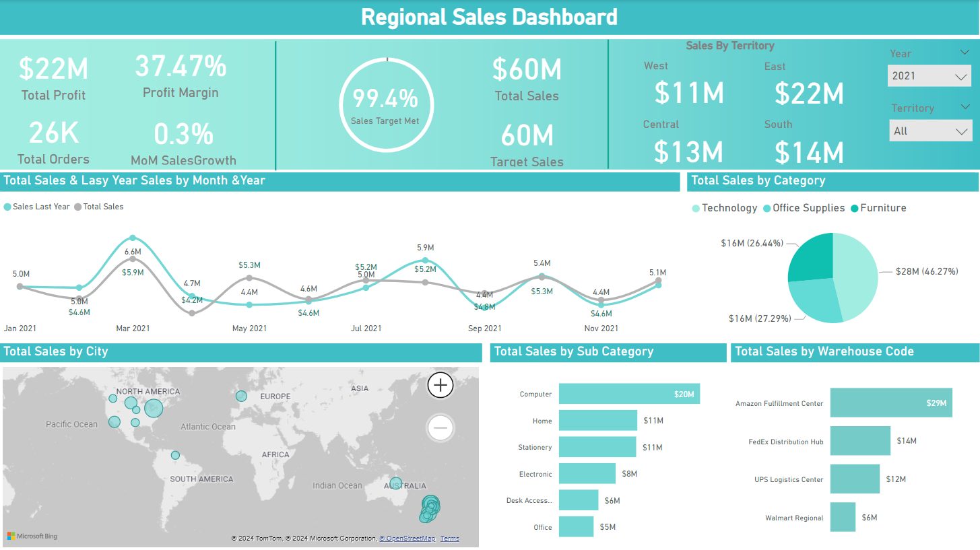Open the OpenStreetMap link
The height and width of the screenshot is (550, 980).
(407, 539)
